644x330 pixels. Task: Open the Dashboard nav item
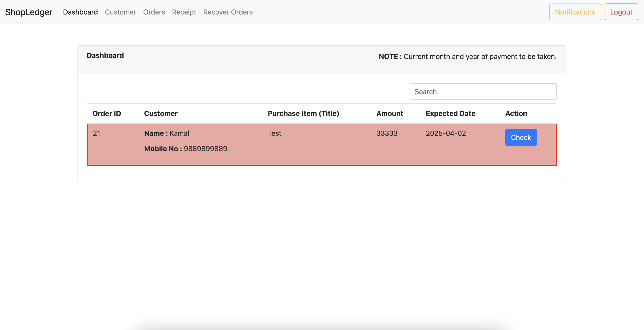click(80, 12)
